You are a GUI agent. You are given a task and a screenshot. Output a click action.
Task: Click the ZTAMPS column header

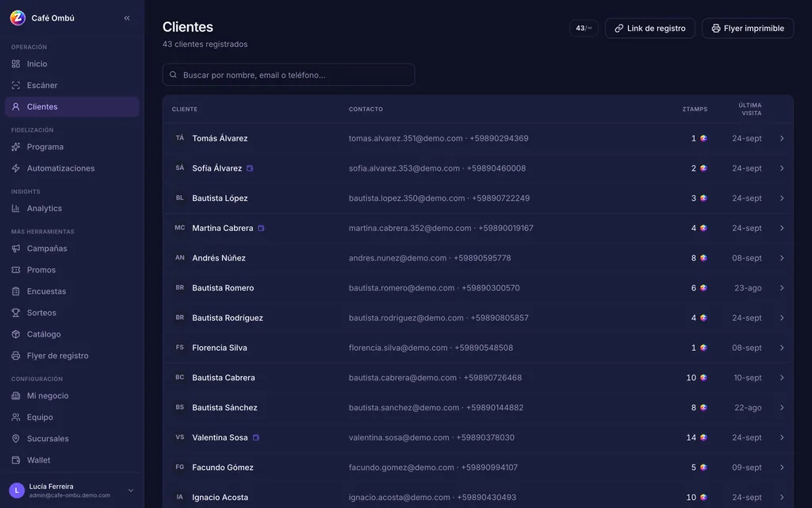(695, 109)
